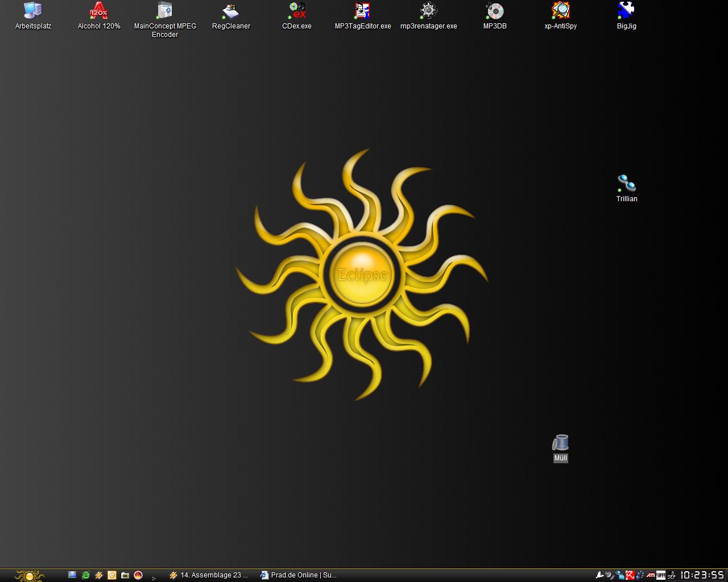Viewport: 728px width, 582px height.
Task: Select the MP3DB disc icon
Action: pyautogui.click(x=495, y=11)
